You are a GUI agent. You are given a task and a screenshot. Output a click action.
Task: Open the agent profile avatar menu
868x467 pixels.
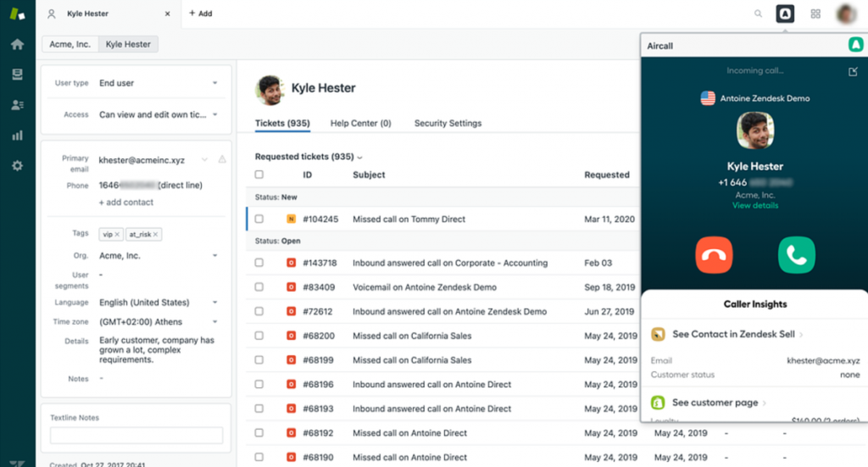[x=847, y=14]
